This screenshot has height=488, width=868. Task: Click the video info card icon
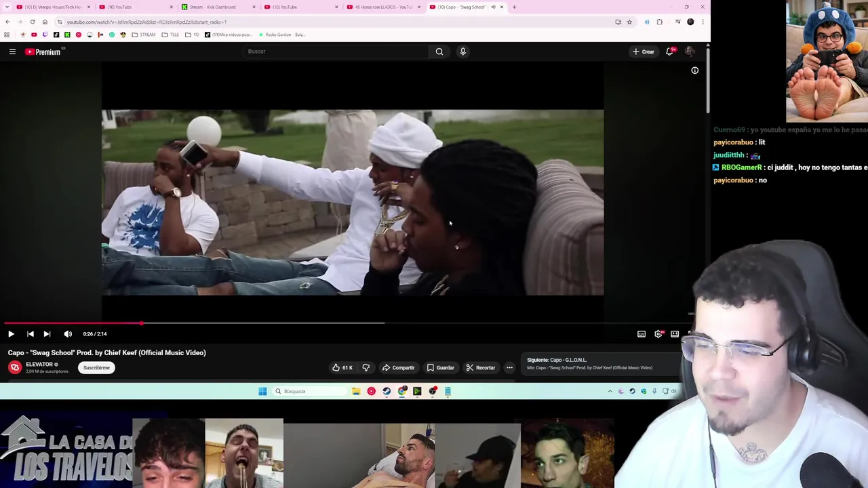694,70
